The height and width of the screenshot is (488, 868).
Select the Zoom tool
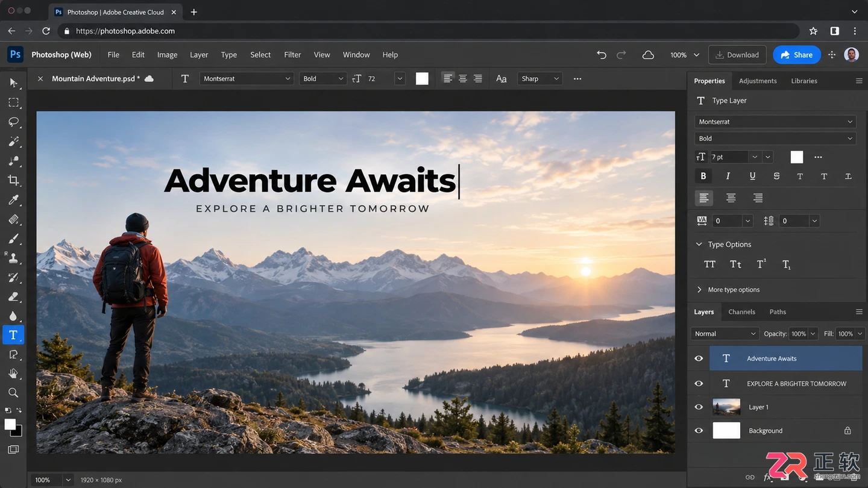pyautogui.click(x=13, y=393)
